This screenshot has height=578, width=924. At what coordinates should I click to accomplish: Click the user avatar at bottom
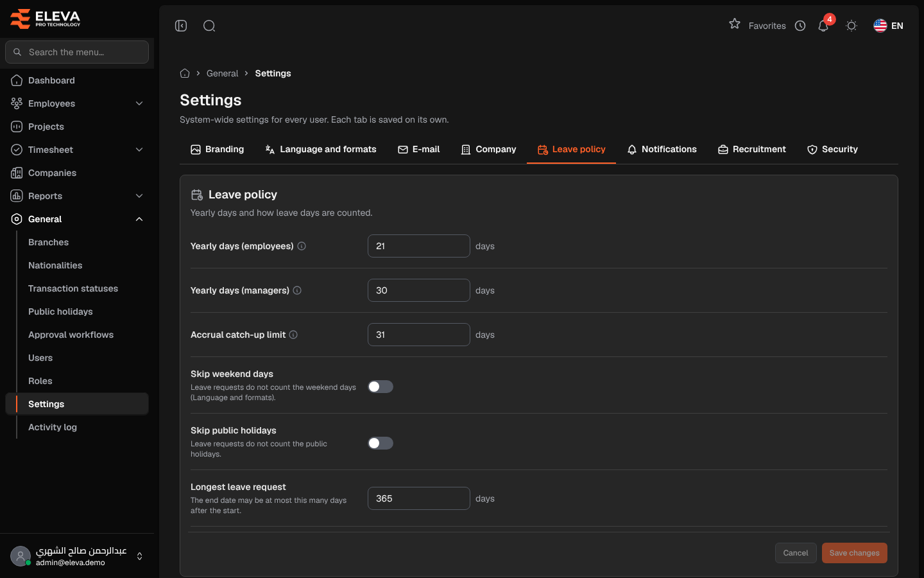(21, 556)
